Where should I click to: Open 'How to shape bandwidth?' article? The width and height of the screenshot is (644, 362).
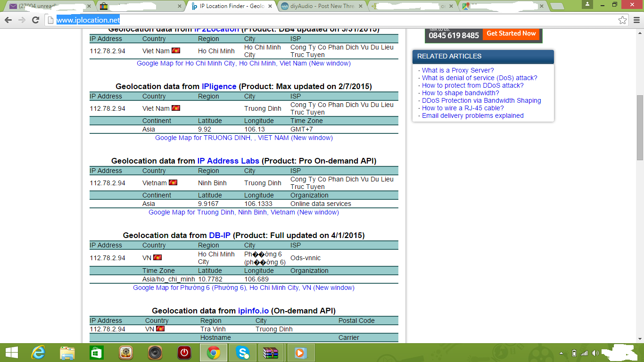[x=460, y=93]
